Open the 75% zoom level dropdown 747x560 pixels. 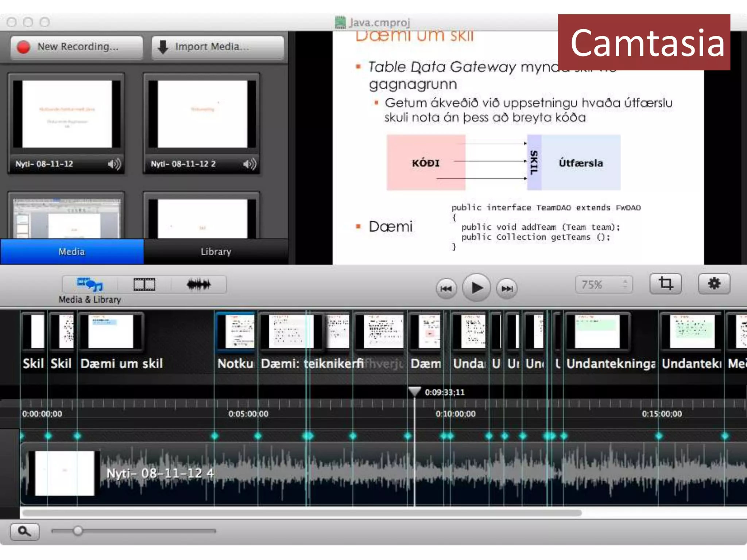604,285
